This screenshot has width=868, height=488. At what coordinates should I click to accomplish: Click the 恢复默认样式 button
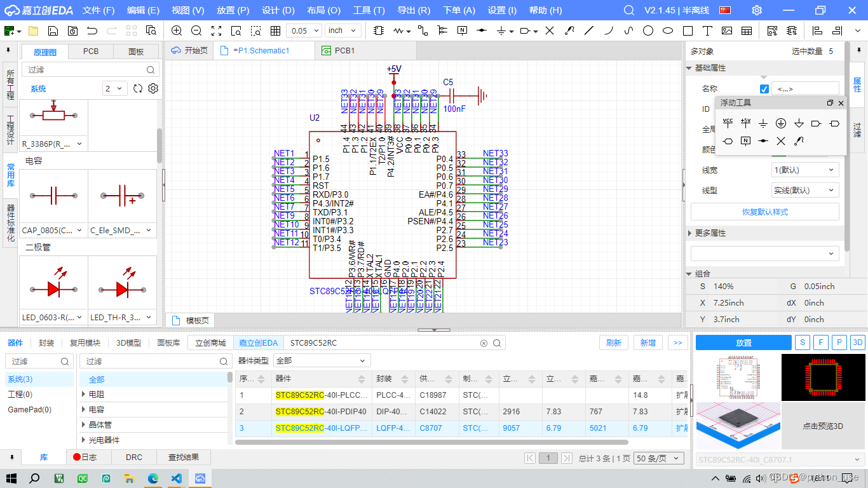[765, 212]
